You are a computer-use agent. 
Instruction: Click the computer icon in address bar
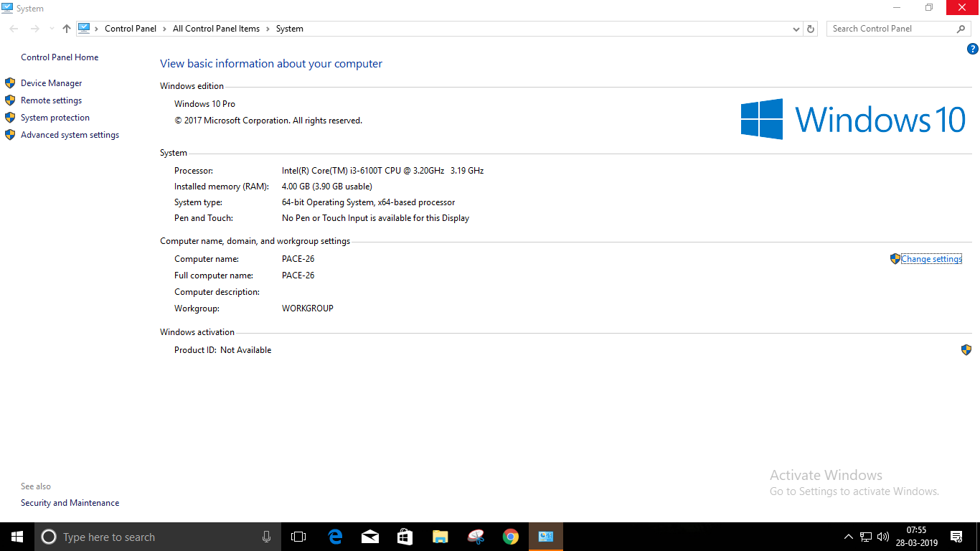[84, 29]
